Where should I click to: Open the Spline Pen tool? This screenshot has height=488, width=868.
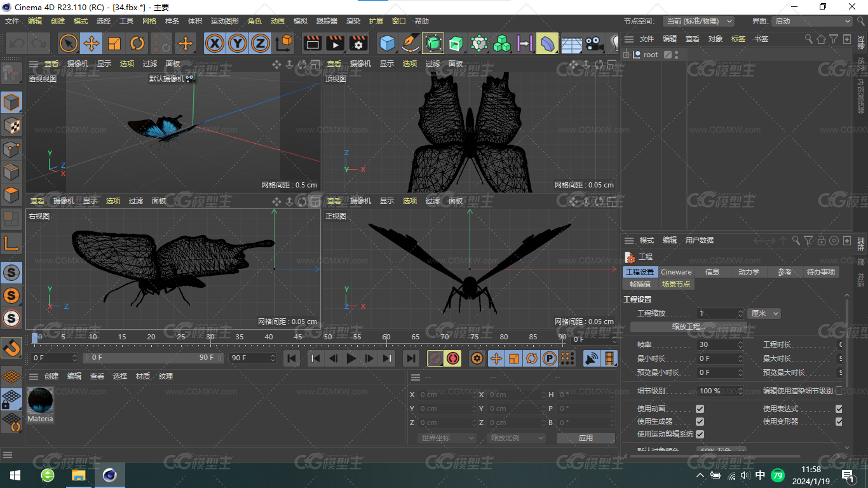(410, 43)
